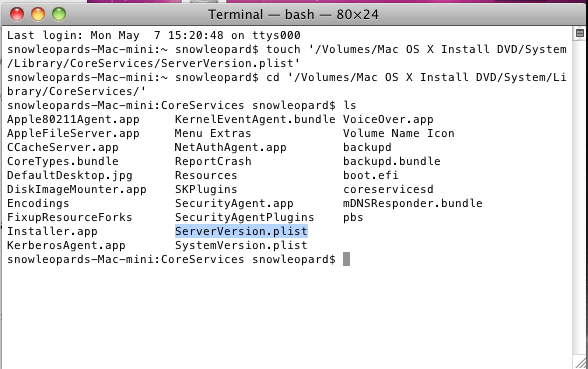Viewport: 588px width, 369px height.
Task: Click the SecurityAgentPlugins entry
Action: coord(244,218)
